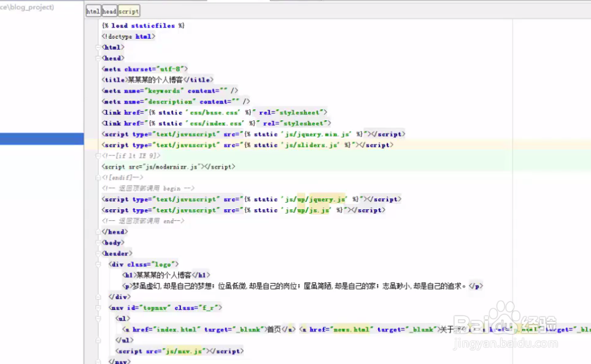The height and width of the screenshot is (364, 591).
Task: Click the 'js/up/js.js' script line
Action: [244, 211]
